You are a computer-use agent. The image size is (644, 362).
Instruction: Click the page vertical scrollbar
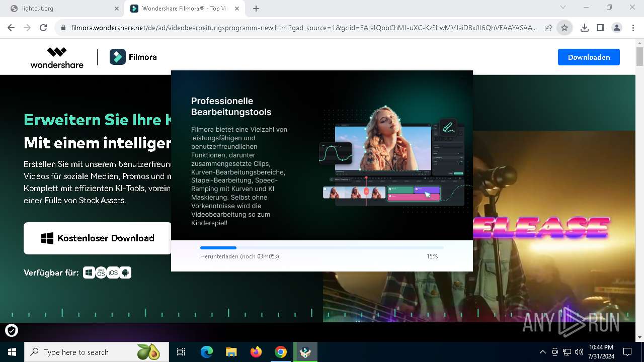pos(639,56)
